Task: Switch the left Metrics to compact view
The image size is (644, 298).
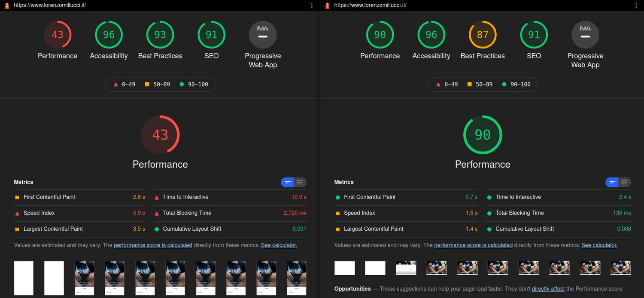Action: [287, 182]
